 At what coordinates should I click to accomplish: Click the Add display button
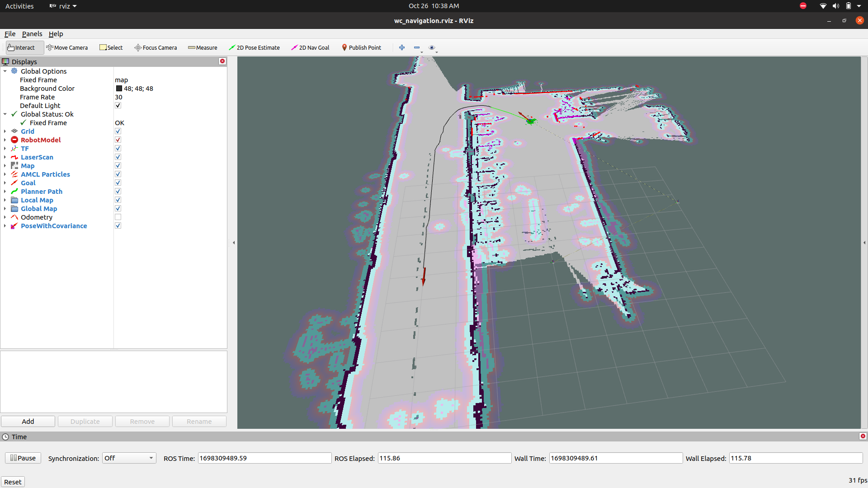28,421
